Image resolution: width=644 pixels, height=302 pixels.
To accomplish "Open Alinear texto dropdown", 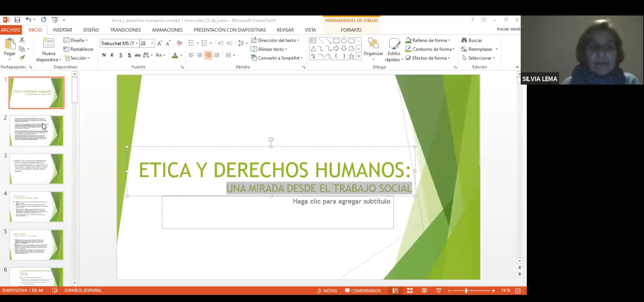I will (269, 49).
